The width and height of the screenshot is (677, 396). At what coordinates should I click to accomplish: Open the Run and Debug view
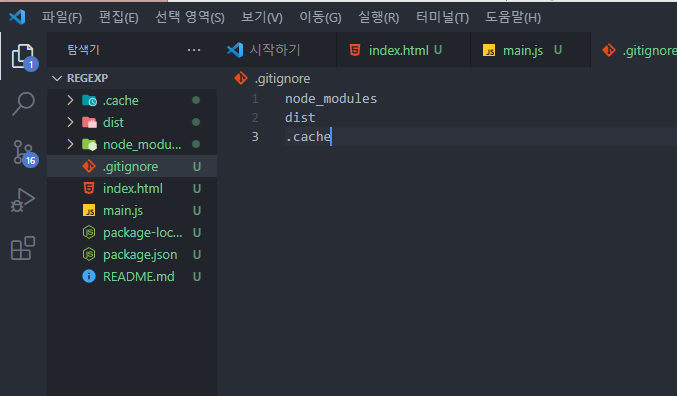22,200
